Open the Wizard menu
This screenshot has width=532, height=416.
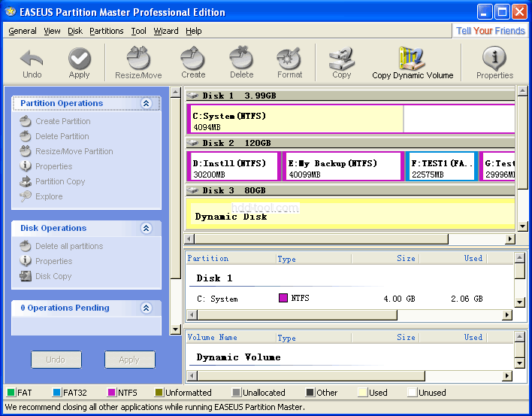tap(166, 31)
